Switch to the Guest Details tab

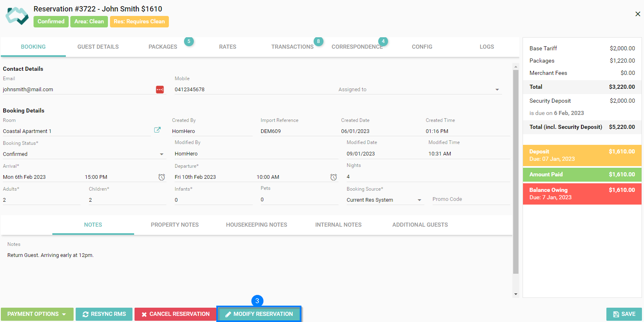98,47
